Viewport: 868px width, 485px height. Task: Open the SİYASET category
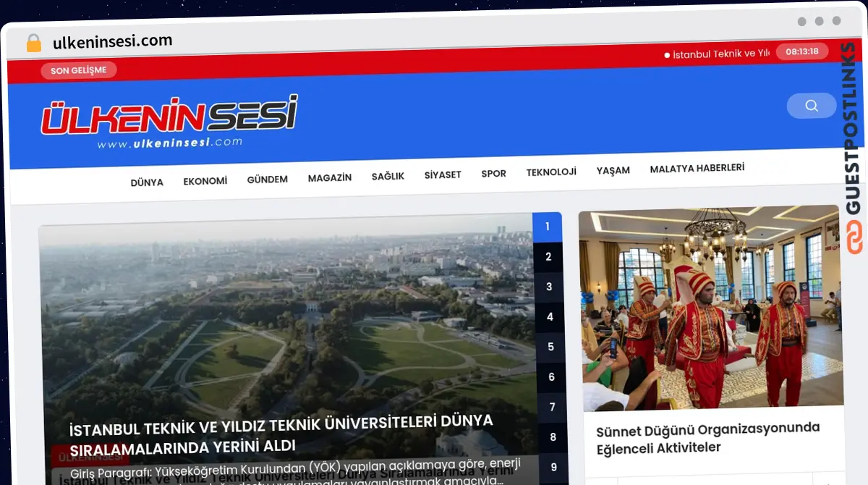pyautogui.click(x=443, y=174)
